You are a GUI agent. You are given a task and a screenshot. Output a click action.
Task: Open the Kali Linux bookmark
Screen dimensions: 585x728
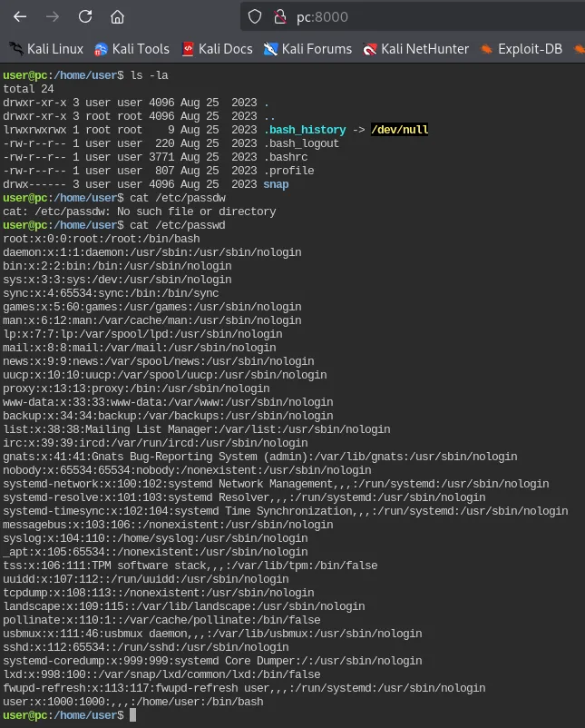coord(46,49)
